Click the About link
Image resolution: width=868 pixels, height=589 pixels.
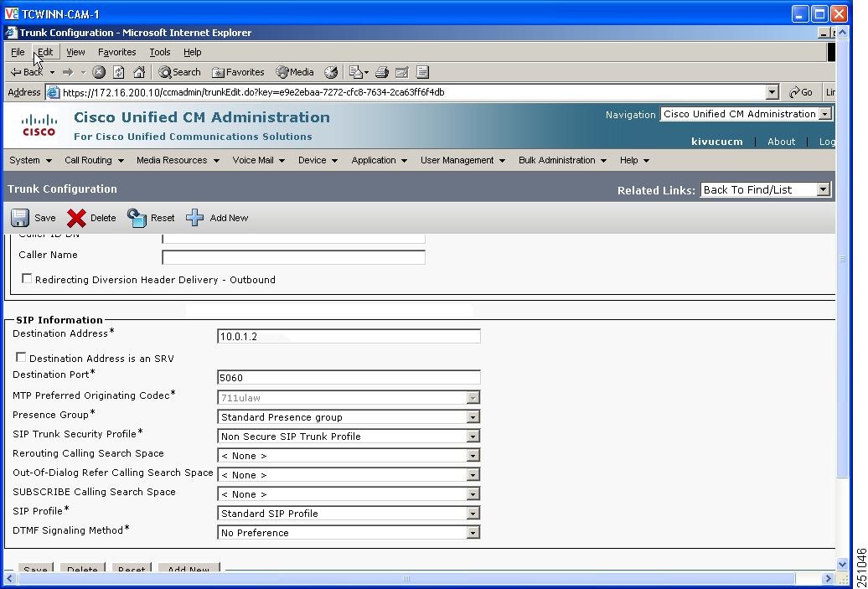(x=781, y=141)
